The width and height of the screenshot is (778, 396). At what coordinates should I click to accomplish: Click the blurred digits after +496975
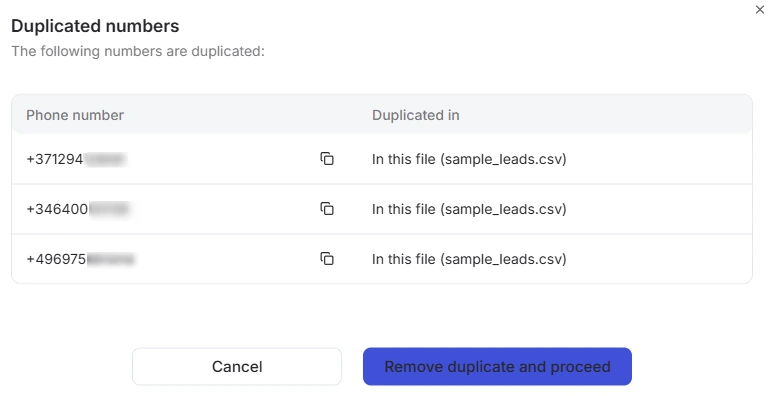coord(111,260)
